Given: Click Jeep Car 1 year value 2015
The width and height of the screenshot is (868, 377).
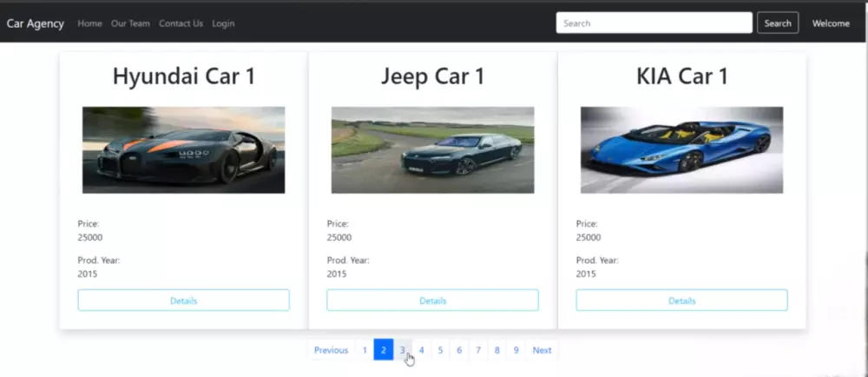Looking at the screenshot, I should (x=337, y=274).
